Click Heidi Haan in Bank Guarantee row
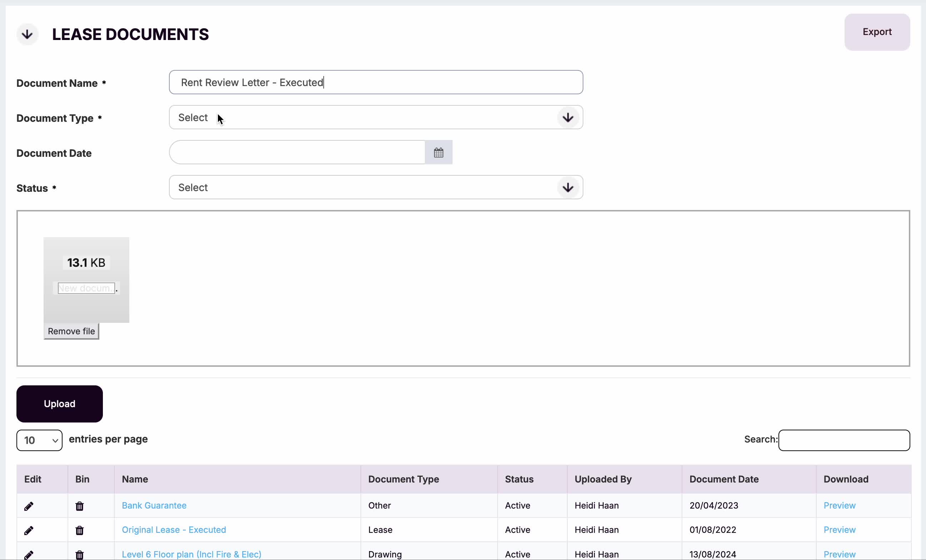The height and width of the screenshot is (560, 926). (x=597, y=506)
